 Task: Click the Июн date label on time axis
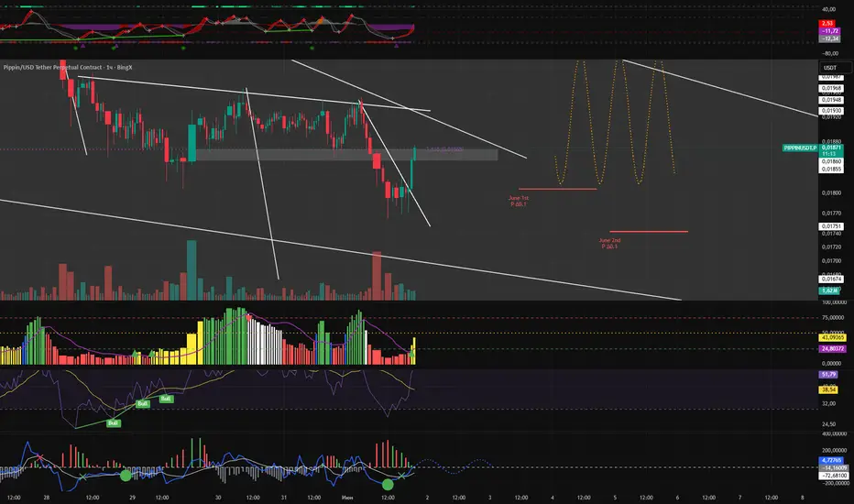tap(347, 498)
